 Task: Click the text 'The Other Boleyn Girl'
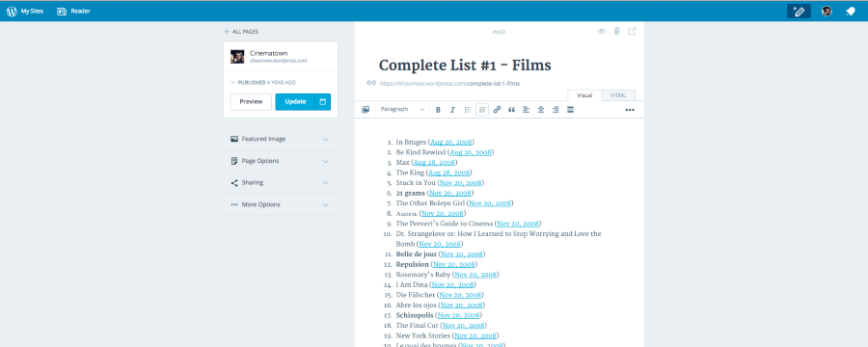click(x=429, y=203)
